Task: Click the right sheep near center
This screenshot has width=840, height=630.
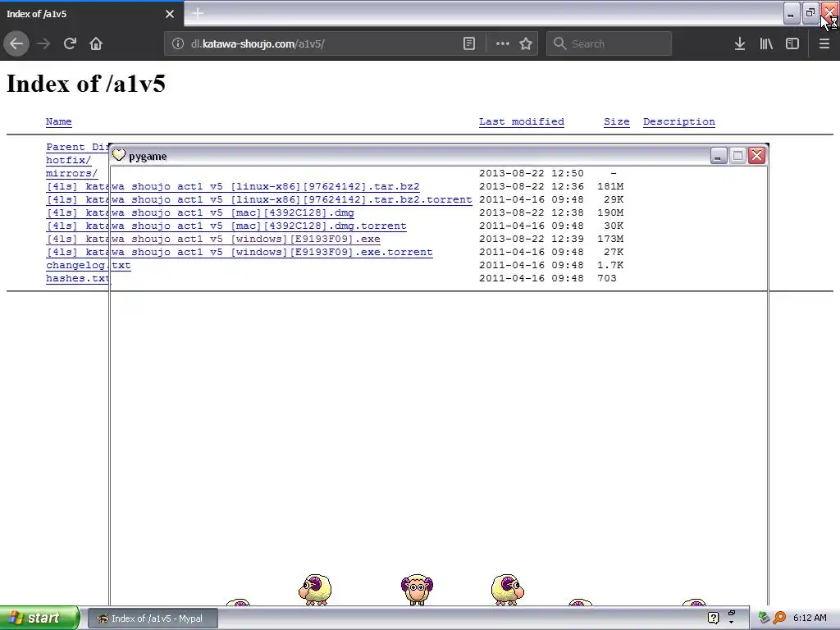Action: 507,590
